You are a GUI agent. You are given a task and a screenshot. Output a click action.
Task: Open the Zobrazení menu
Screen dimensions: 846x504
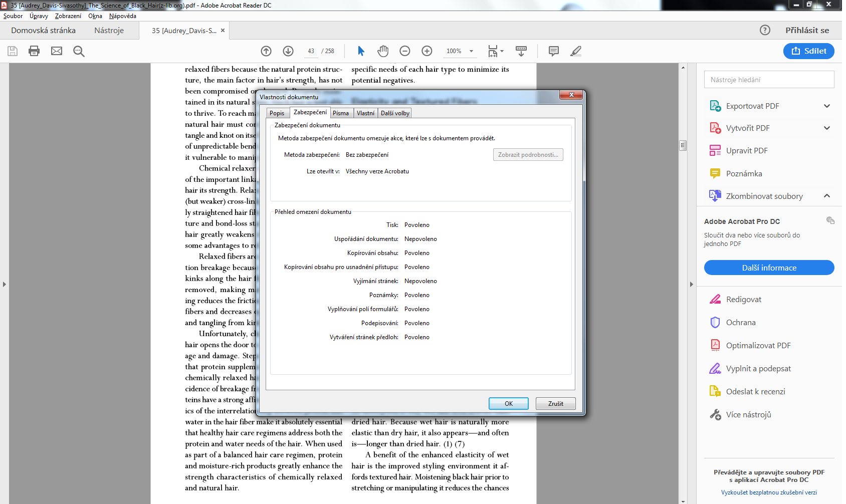[x=68, y=16]
